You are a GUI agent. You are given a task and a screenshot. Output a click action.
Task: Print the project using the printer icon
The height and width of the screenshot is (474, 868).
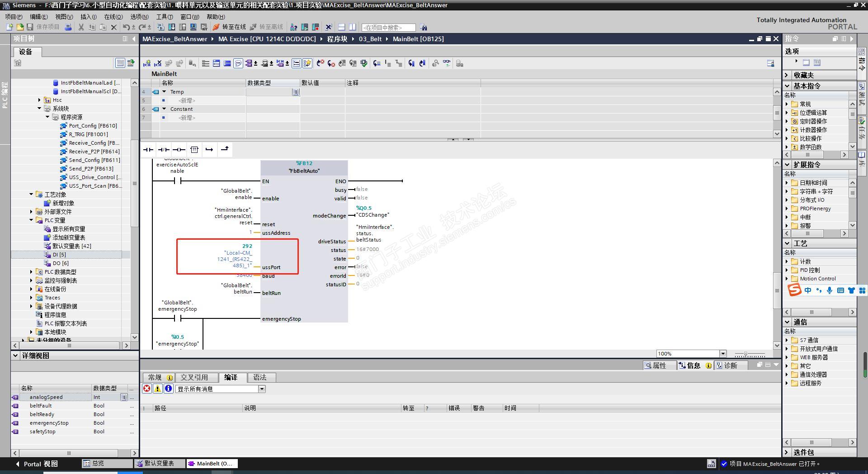click(68, 27)
